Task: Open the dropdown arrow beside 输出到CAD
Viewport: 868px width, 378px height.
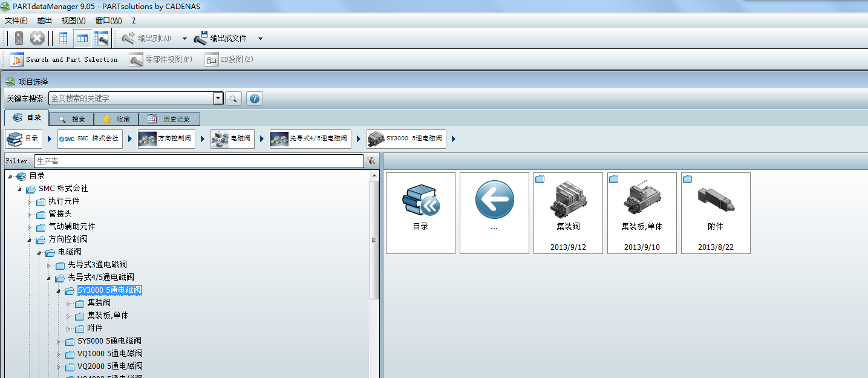Action: 184,39
